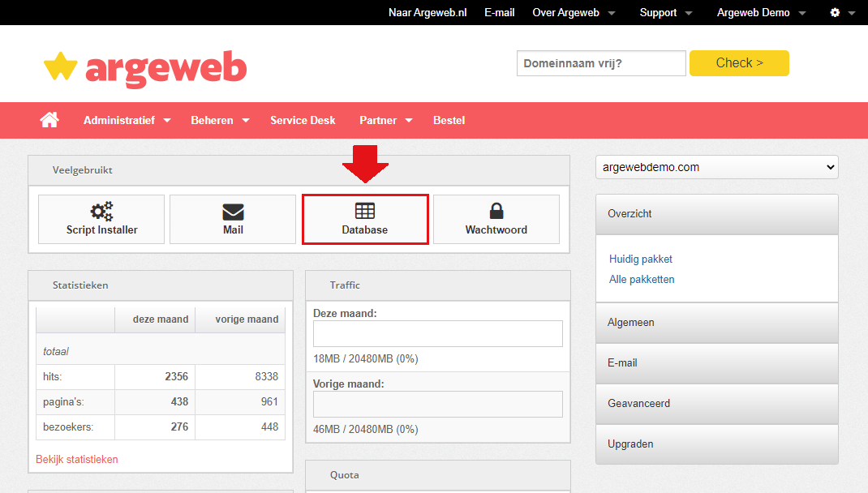Go to Naar Argeweb.nl
The image size is (868, 493).
click(x=428, y=12)
